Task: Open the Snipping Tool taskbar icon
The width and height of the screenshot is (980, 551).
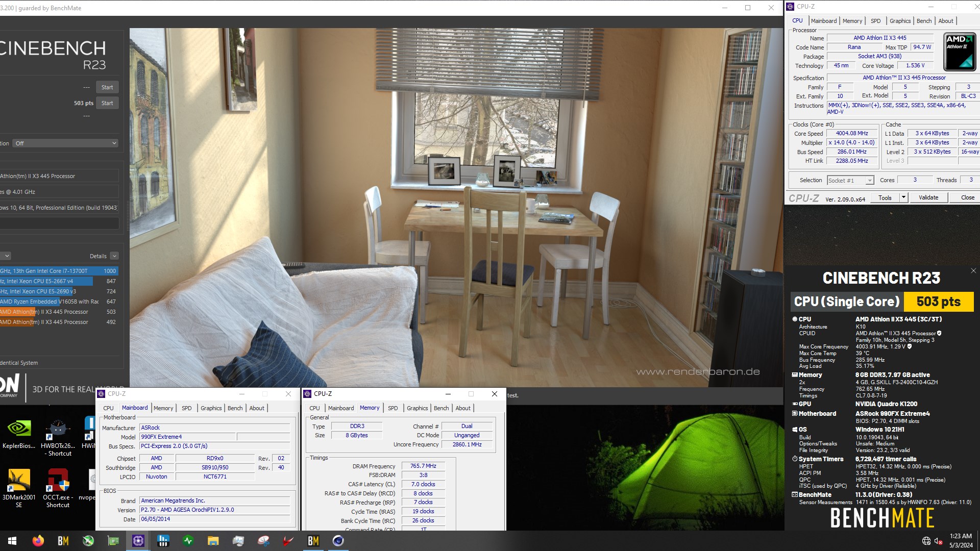Action: click(x=263, y=541)
